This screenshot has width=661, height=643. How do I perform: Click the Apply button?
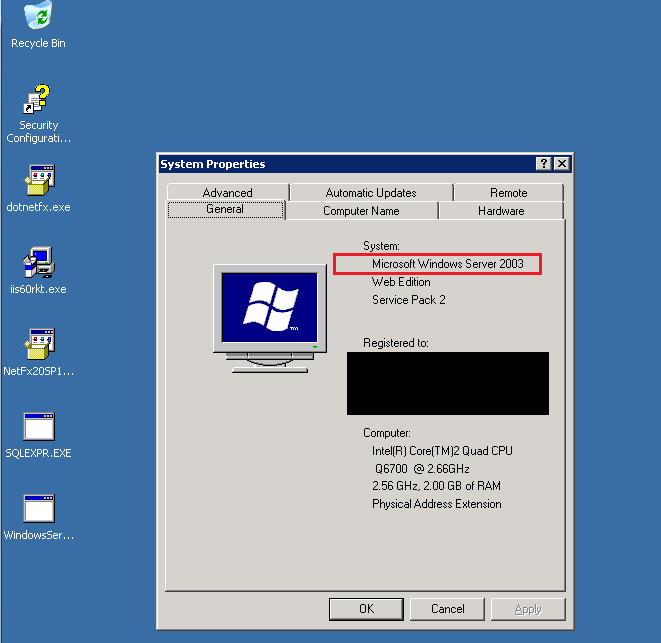pyautogui.click(x=528, y=609)
